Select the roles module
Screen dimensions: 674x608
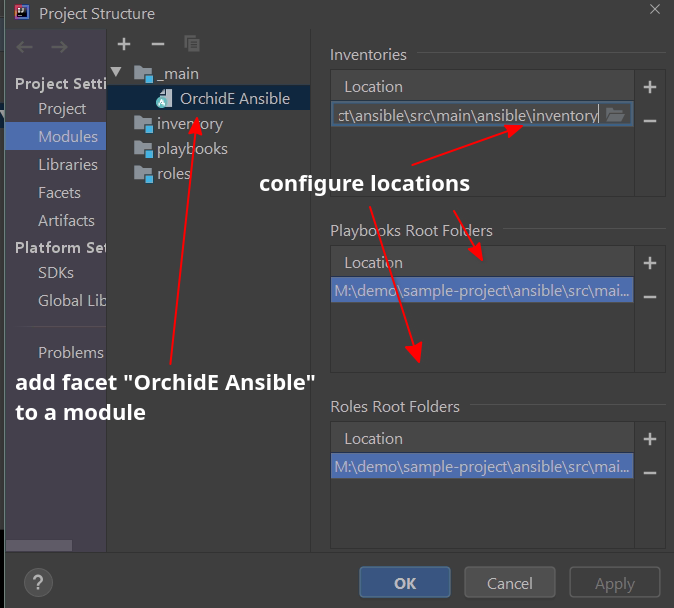point(162,174)
